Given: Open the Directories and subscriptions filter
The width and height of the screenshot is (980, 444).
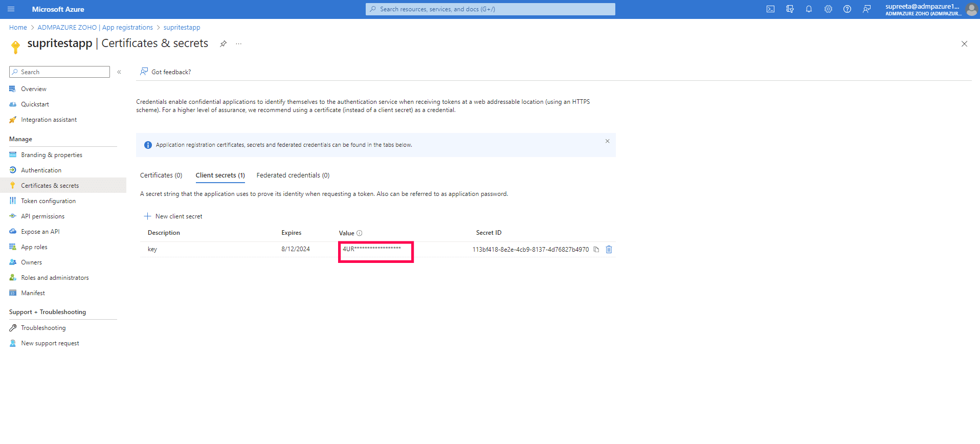Looking at the screenshot, I should click(790, 9).
